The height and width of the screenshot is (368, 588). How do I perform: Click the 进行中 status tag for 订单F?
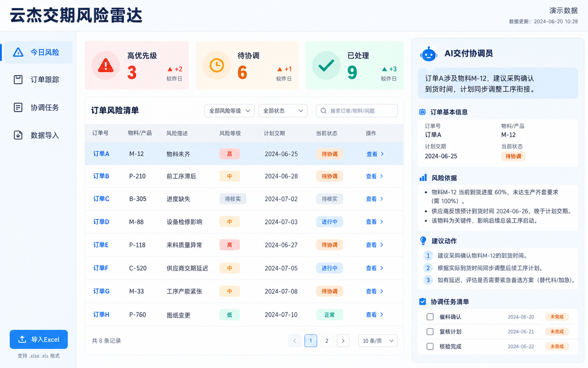pos(330,268)
